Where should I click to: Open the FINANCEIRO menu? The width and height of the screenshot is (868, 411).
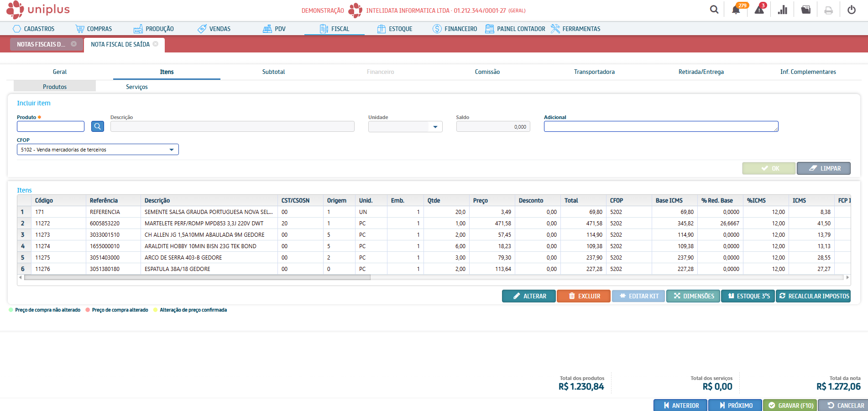[x=455, y=29]
